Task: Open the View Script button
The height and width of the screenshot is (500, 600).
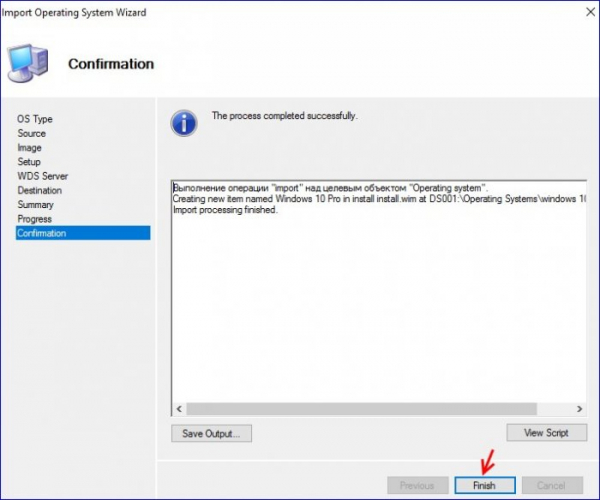Action: pos(546,433)
